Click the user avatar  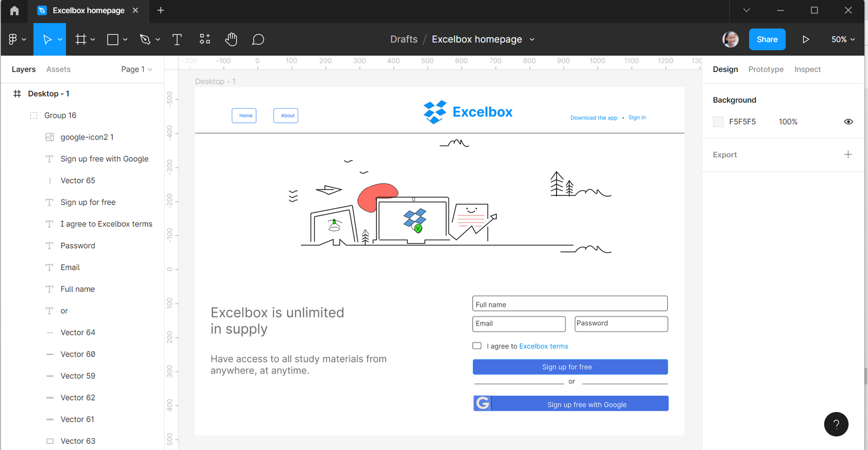(731, 39)
